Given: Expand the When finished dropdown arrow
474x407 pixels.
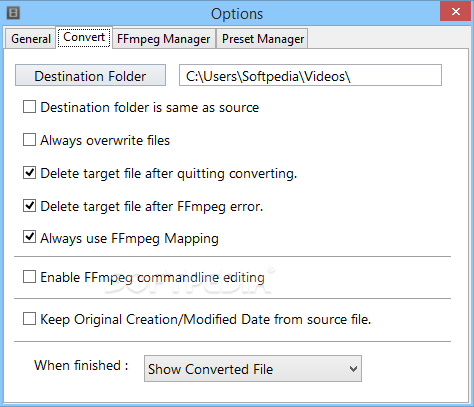Looking at the screenshot, I should coord(353,369).
